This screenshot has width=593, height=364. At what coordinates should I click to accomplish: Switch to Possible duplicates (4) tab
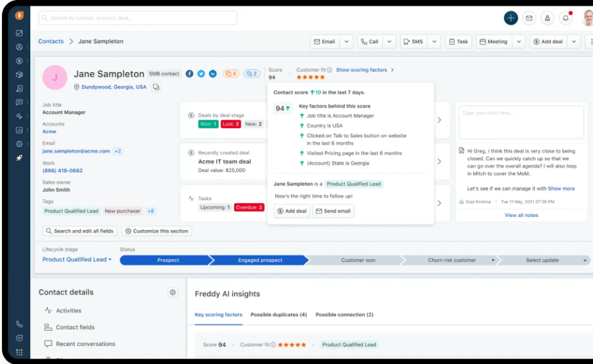click(279, 314)
